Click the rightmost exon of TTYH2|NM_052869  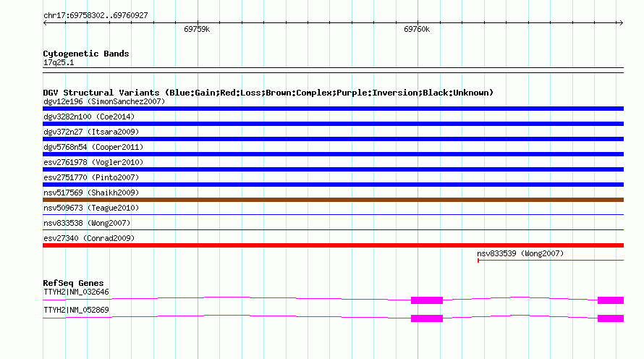611,318
